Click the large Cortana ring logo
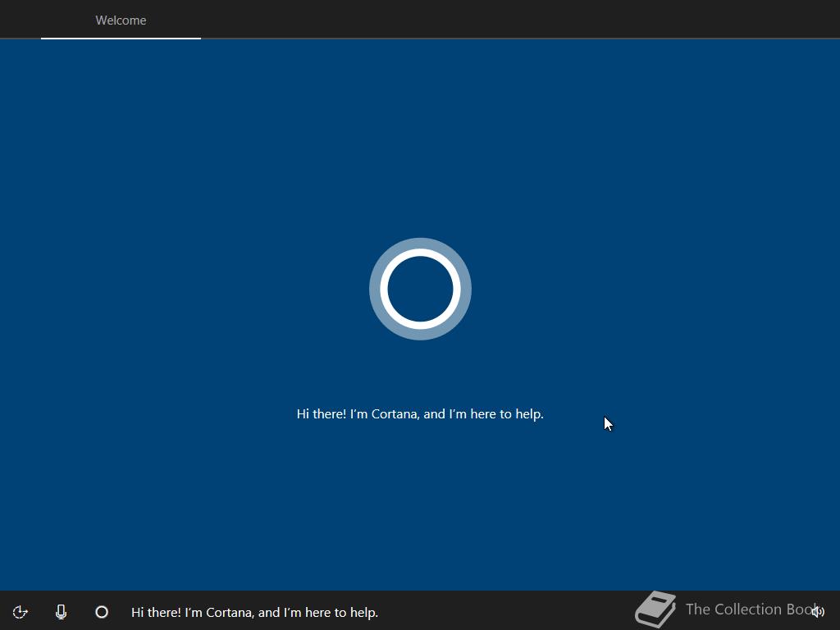840x630 pixels. pyautogui.click(x=420, y=289)
